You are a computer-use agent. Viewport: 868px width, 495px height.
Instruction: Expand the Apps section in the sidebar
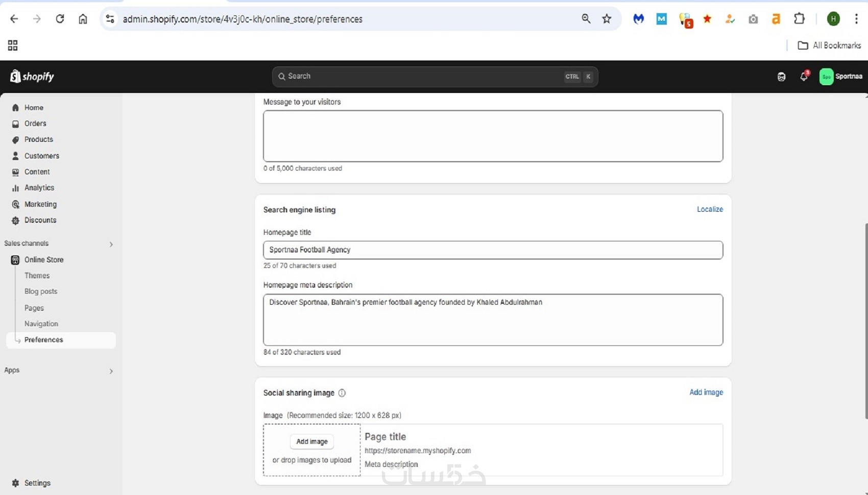111,371
